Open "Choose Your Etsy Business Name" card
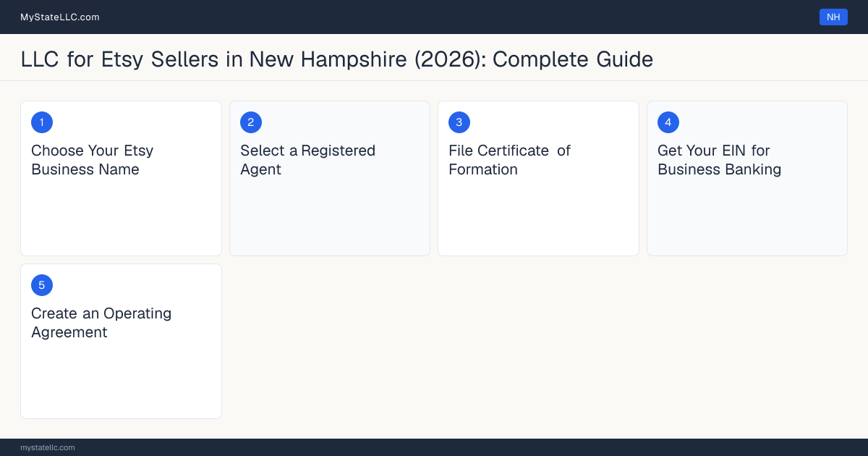The height and width of the screenshot is (456, 868). [x=121, y=178]
